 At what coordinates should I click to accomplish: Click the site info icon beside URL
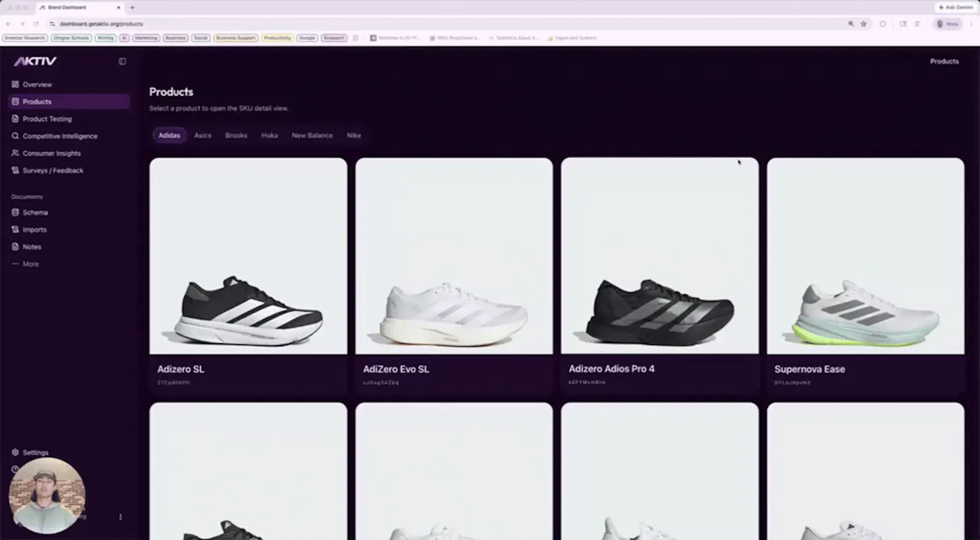coord(52,24)
